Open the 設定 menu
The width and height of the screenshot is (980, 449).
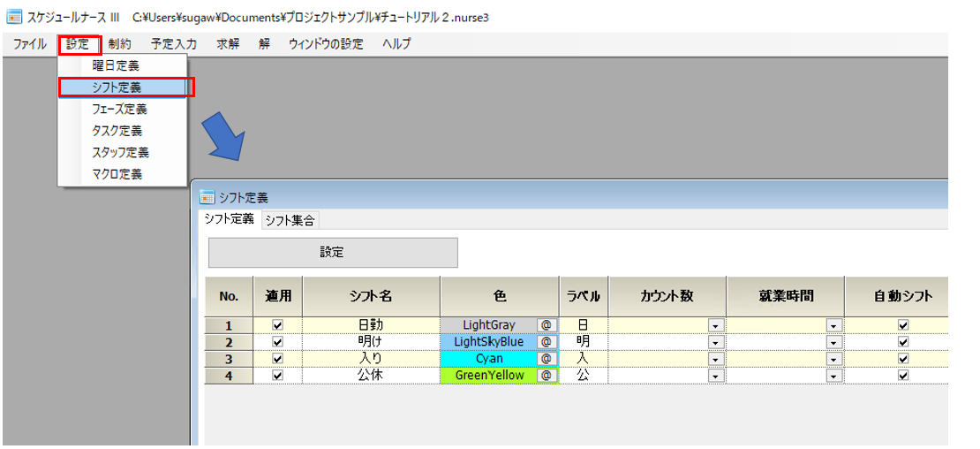click(x=79, y=44)
